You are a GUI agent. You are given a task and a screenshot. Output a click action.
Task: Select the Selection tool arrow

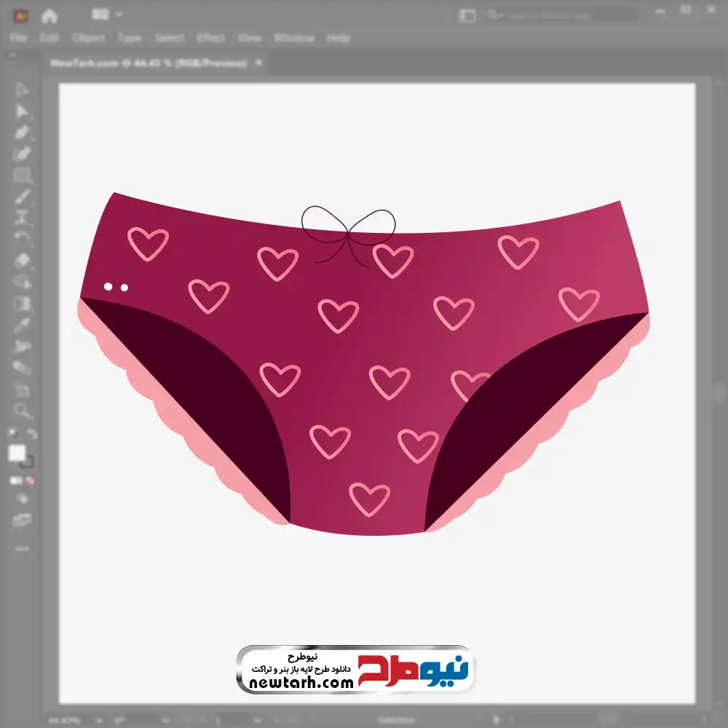coord(22,90)
